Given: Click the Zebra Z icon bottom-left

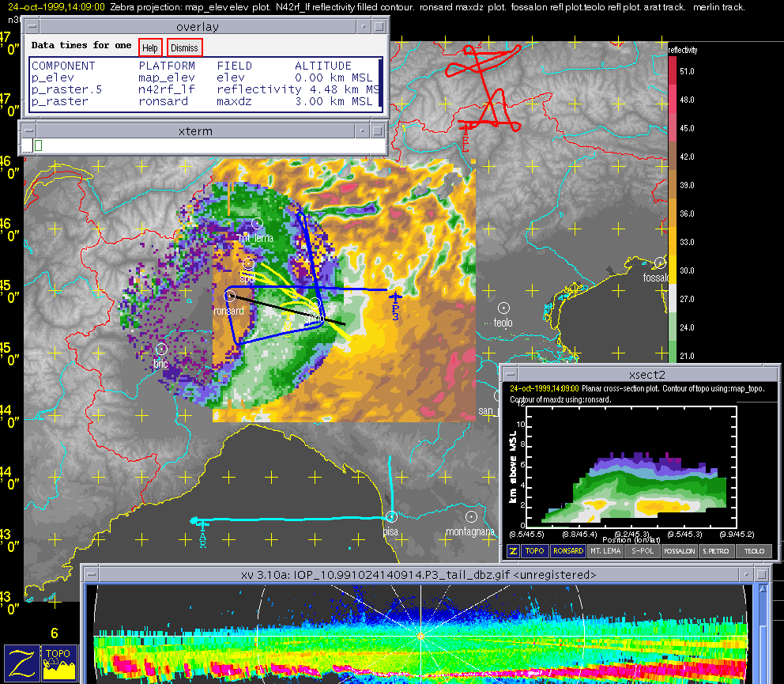Looking at the screenshot, I should tap(21, 663).
